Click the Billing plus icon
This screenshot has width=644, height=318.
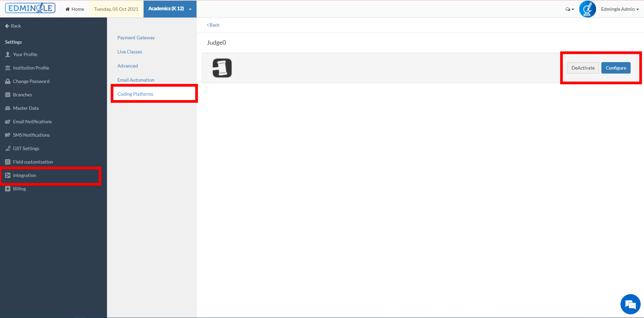[8, 189]
